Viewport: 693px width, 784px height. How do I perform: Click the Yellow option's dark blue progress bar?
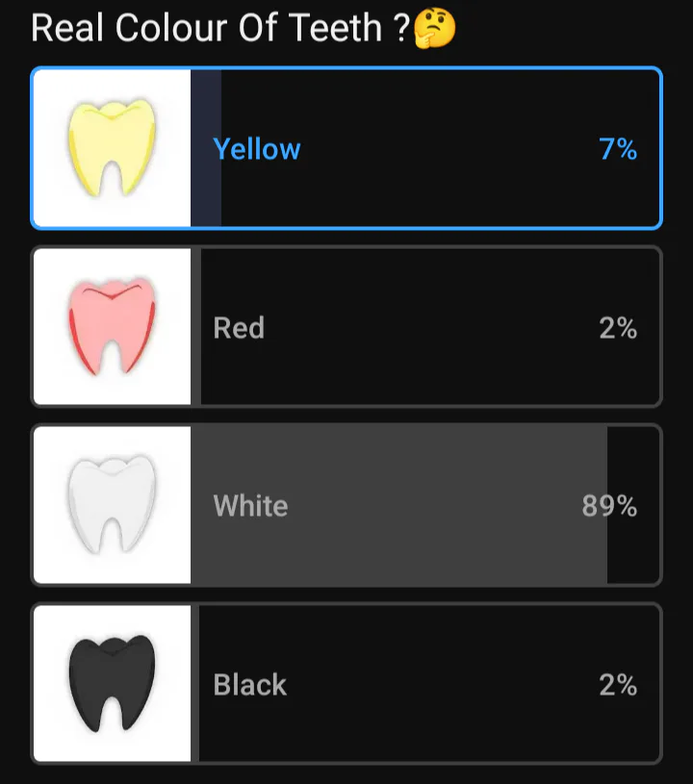pyautogui.click(x=206, y=148)
